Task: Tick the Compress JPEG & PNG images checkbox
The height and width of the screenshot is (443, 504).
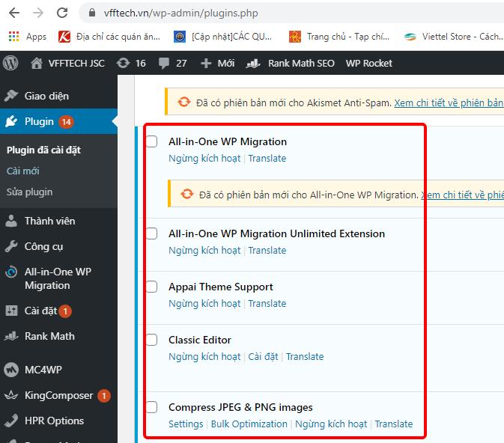Action: (151, 407)
